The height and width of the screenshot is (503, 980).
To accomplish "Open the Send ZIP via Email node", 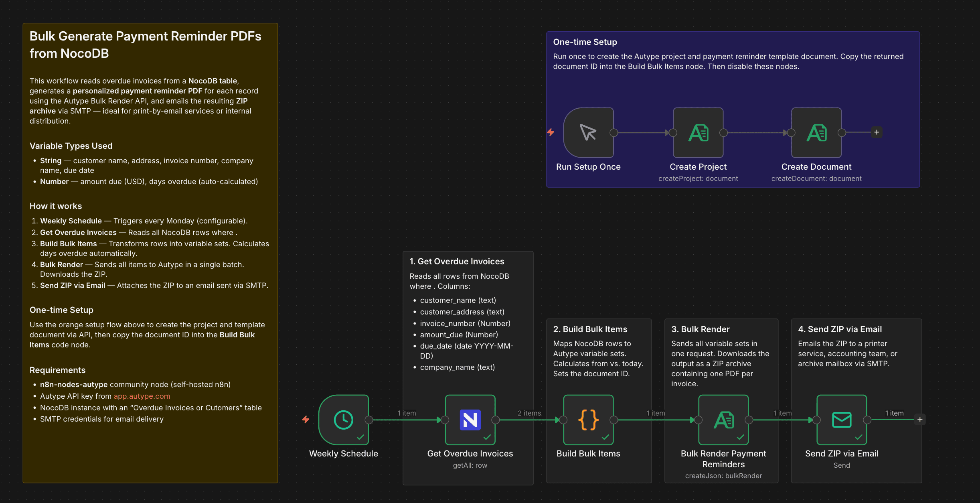I will [841, 420].
